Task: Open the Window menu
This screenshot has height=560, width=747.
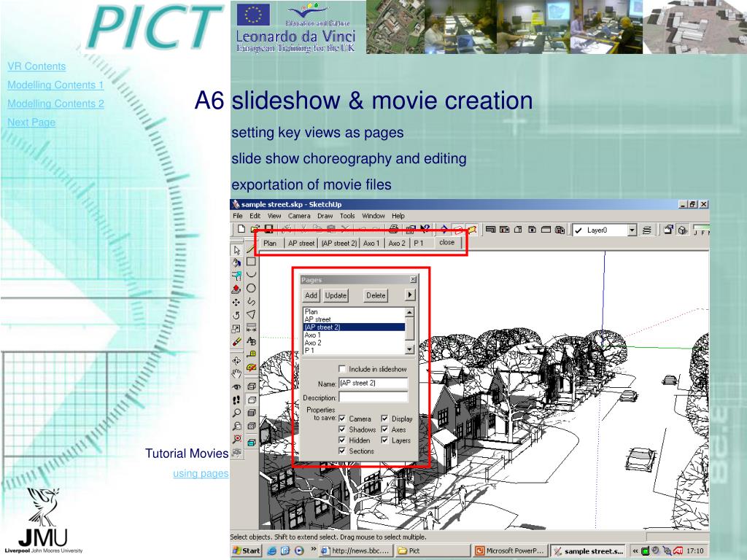Action: pyautogui.click(x=373, y=216)
